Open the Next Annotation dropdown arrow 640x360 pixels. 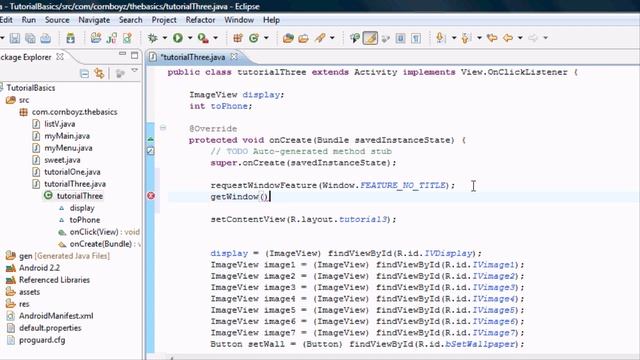[453, 38]
